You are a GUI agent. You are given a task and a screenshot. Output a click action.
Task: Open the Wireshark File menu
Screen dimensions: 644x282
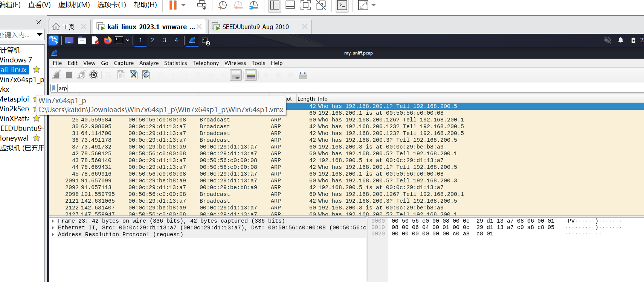57,63
